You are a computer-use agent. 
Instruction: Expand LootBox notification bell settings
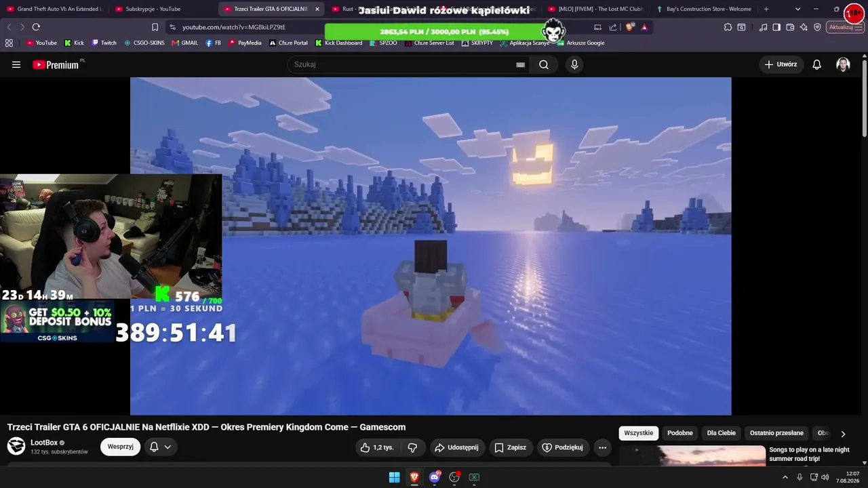(x=160, y=447)
